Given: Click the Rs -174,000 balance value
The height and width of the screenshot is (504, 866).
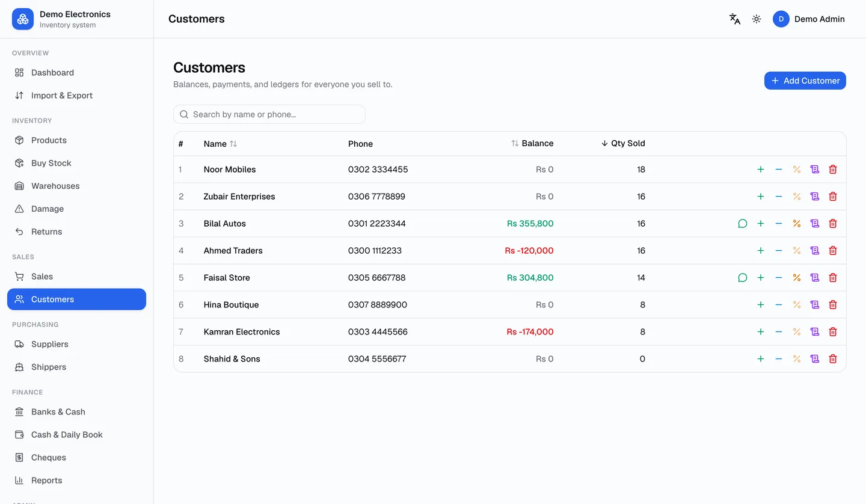Looking at the screenshot, I should pos(530,332).
